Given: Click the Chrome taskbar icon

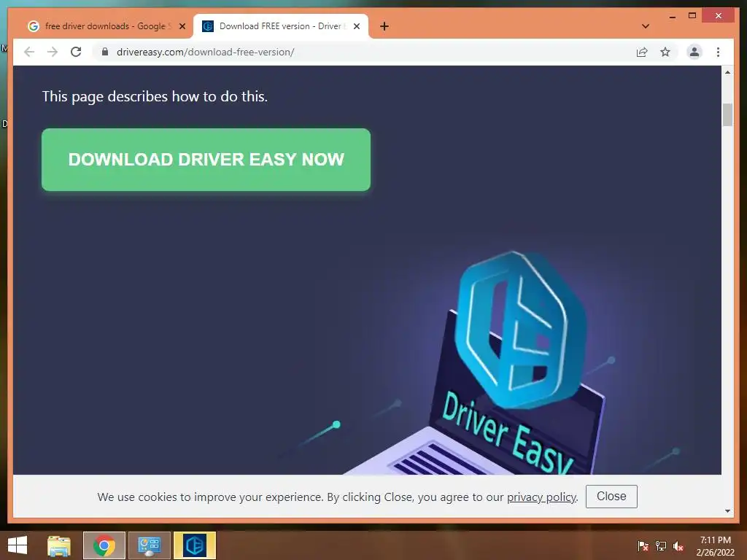Looking at the screenshot, I should click(104, 545).
